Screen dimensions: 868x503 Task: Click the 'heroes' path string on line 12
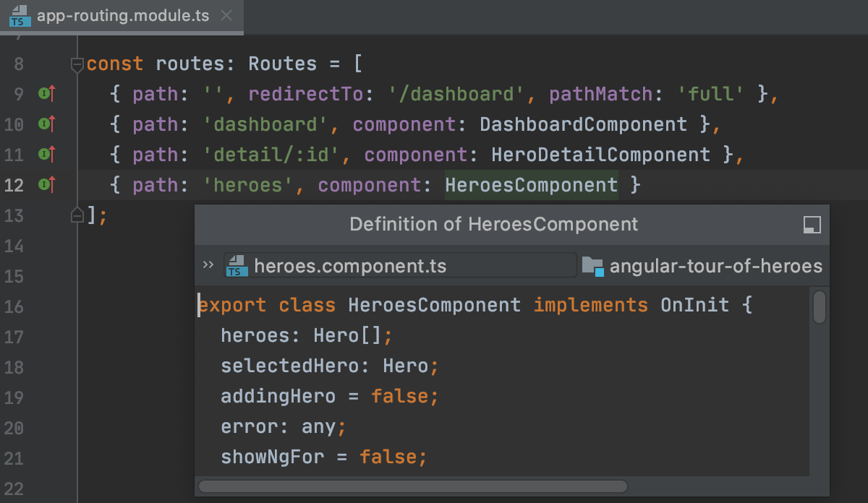248,185
